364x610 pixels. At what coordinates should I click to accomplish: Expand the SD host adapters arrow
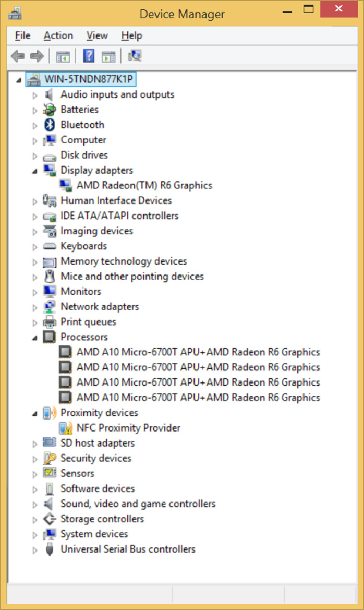(x=34, y=444)
